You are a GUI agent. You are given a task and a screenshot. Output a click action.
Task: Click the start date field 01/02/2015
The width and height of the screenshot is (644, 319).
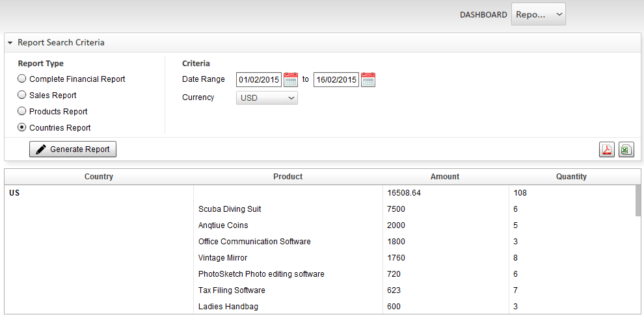pos(259,79)
